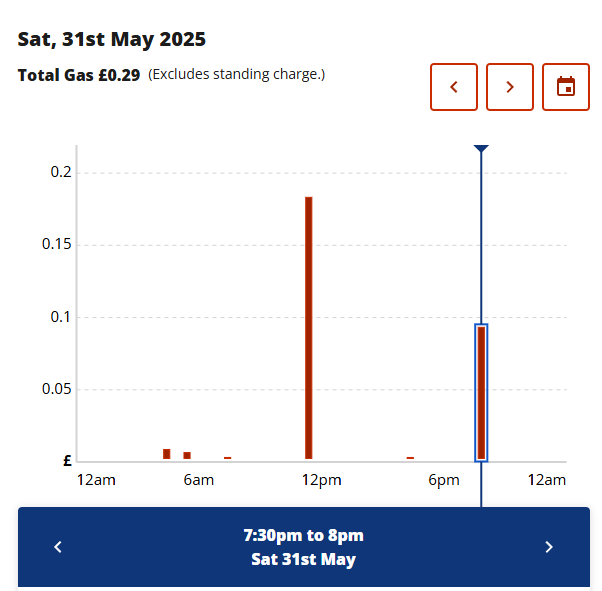Select the tall gas usage bar near 12pm
The width and height of the screenshot is (602, 591).
(x=309, y=328)
